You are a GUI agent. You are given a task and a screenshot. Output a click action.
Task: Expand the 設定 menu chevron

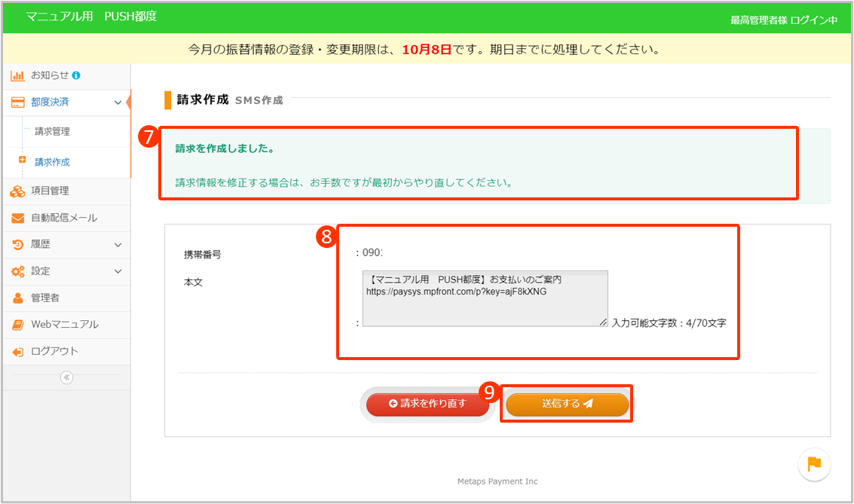tap(118, 271)
